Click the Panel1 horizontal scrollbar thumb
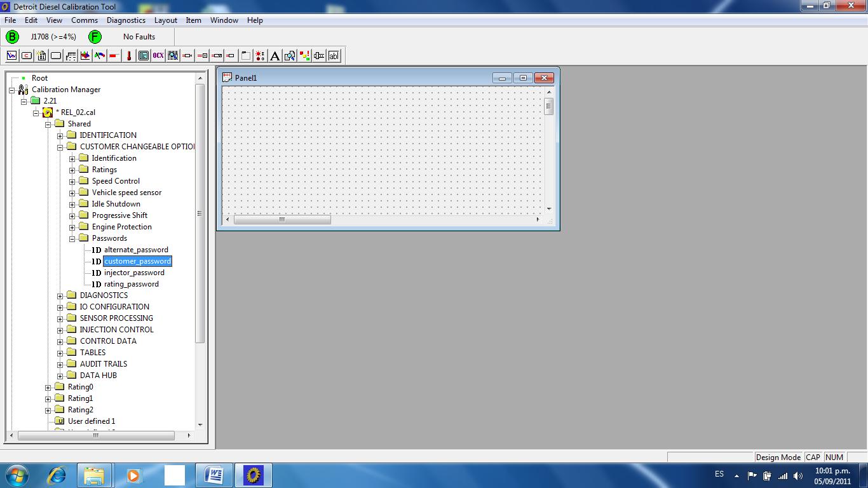This screenshot has width=868, height=488. pos(282,220)
